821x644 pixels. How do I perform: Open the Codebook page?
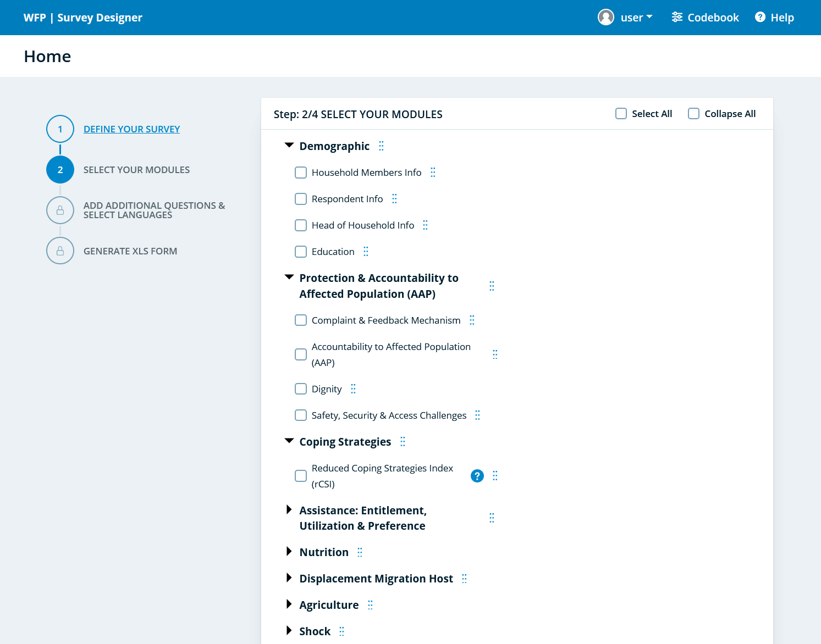[x=705, y=18]
